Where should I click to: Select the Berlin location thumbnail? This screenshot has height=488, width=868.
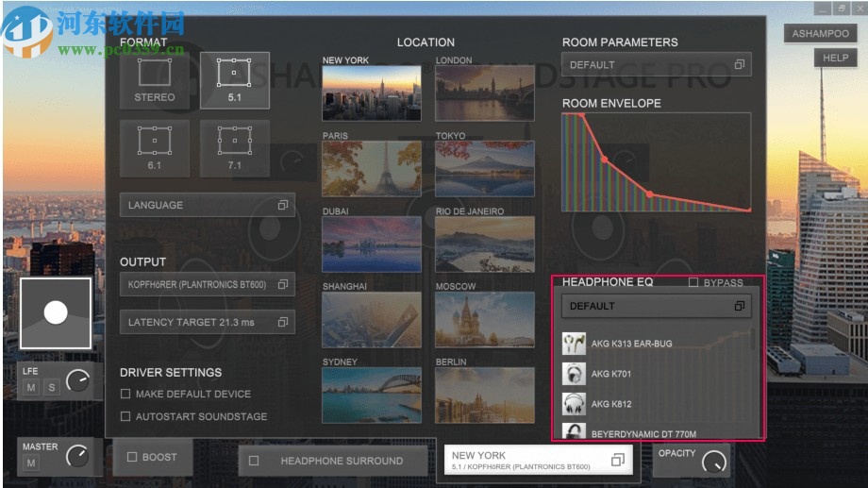coord(485,395)
